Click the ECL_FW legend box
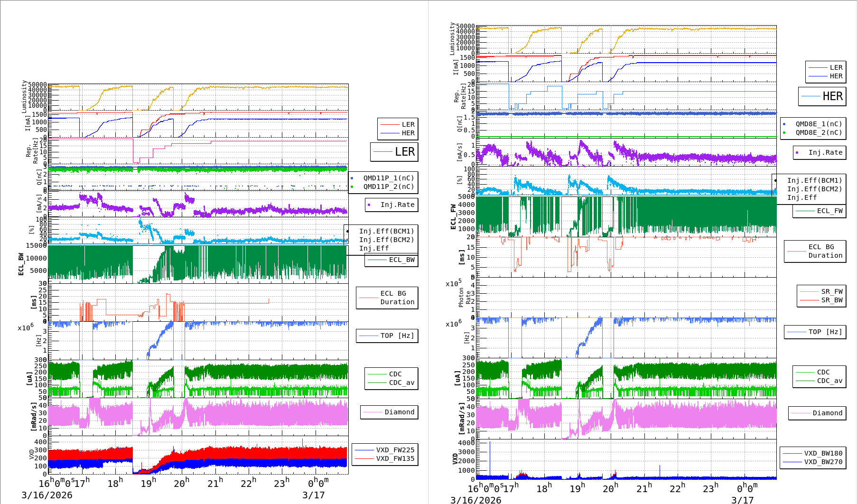857x504 pixels. (x=820, y=211)
